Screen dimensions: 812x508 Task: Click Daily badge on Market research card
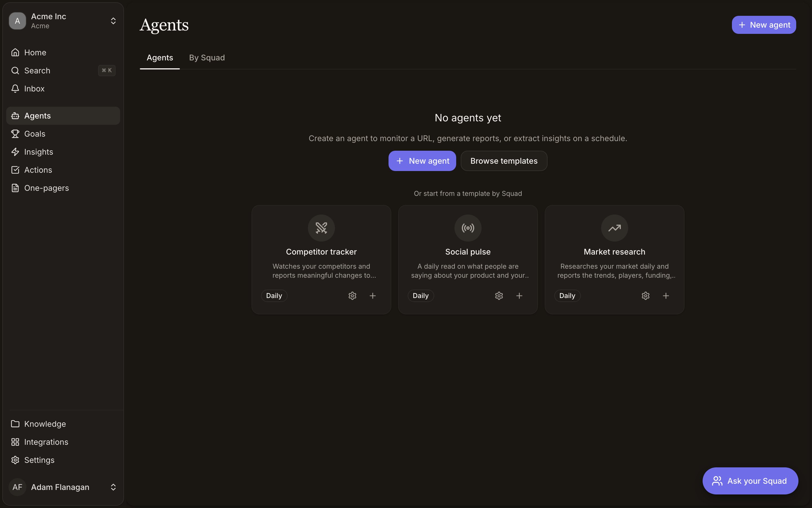click(567, 296)
